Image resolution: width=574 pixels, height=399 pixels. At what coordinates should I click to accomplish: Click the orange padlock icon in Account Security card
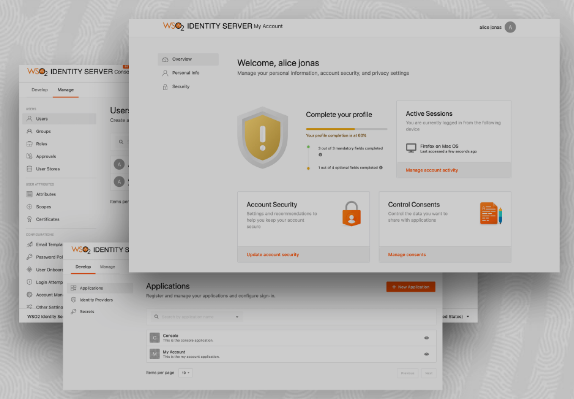click(x=351, y=213)
